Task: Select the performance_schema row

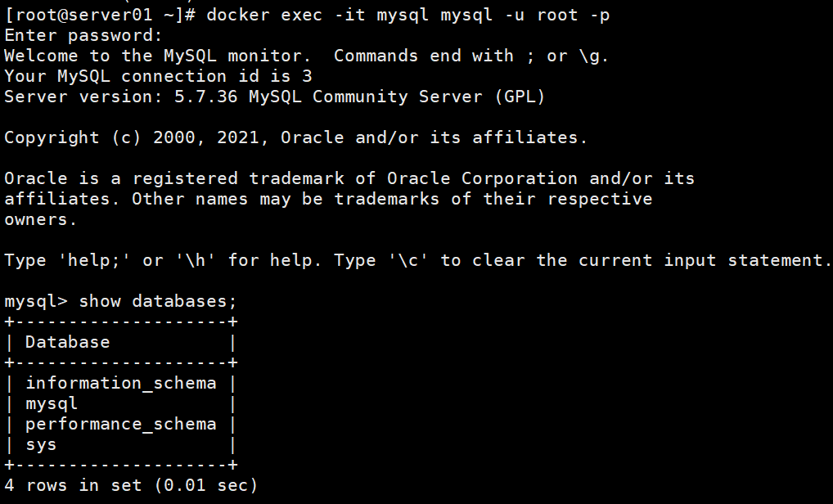Action: [120, 425]
